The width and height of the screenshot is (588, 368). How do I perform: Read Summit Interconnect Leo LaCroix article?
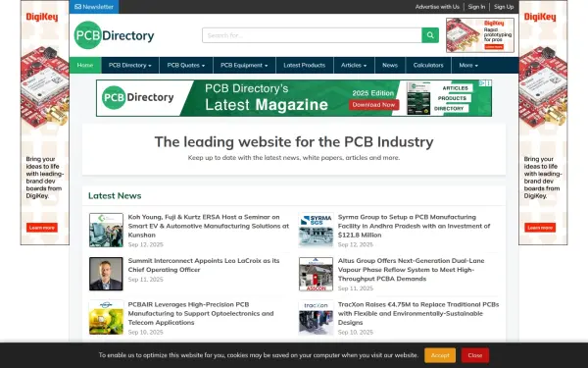pos(204,265)
